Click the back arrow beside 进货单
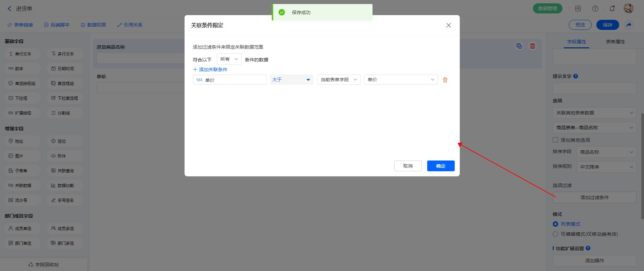This screenshot has height=271, width=644. (9, 9)
